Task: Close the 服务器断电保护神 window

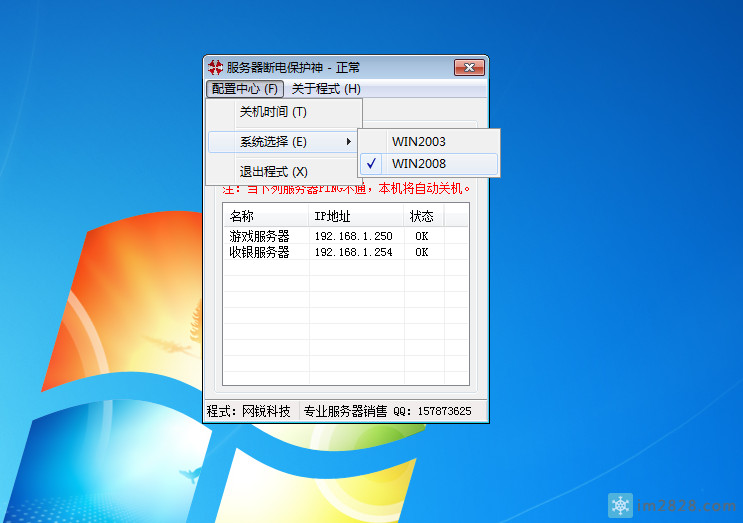Action: pyautogui.click(x=469, y=68)
